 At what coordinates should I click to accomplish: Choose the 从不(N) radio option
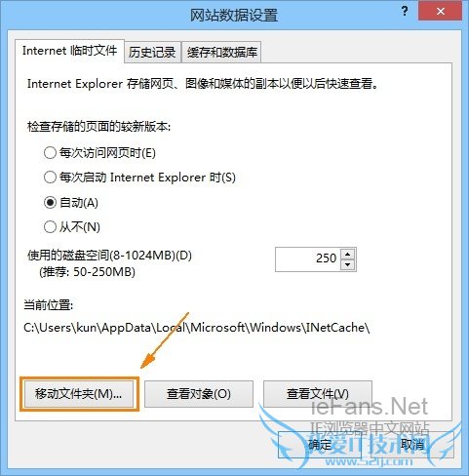coord(72,227)
